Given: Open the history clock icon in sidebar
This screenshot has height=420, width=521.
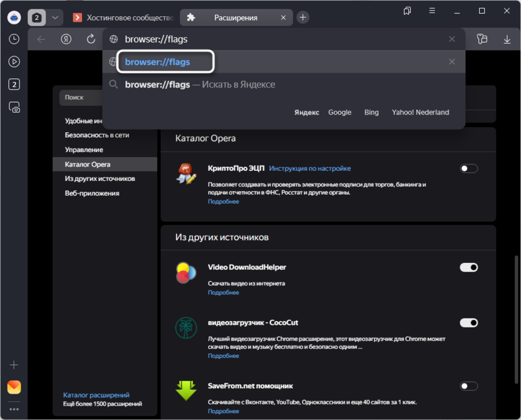Looking at the screenshot, I should [x=14, y=39].
